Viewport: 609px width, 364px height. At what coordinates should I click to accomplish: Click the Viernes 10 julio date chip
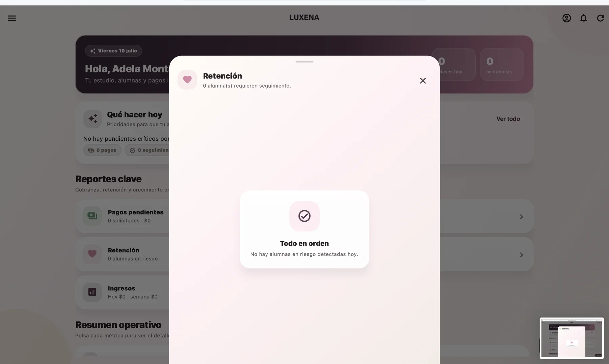(x=113, y=51)
